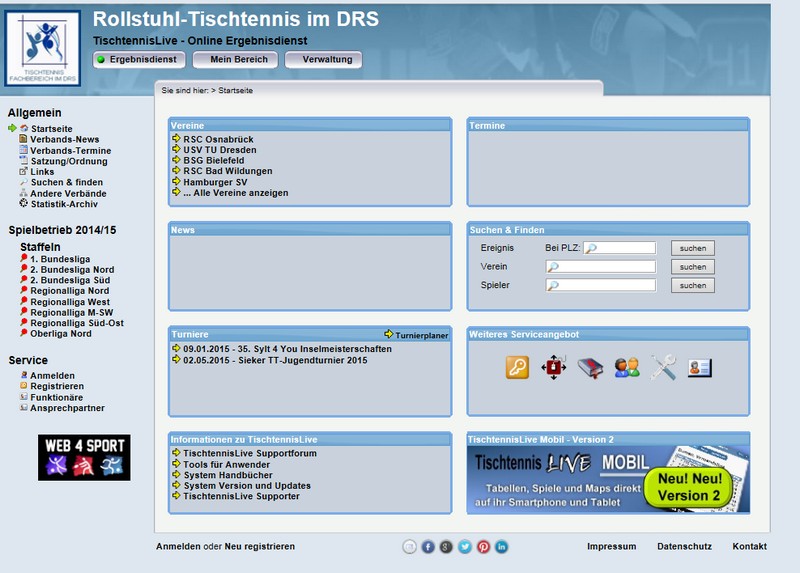Click the orange key login icon
Screen dimensions: 800x573
click(x=516, y=367)
